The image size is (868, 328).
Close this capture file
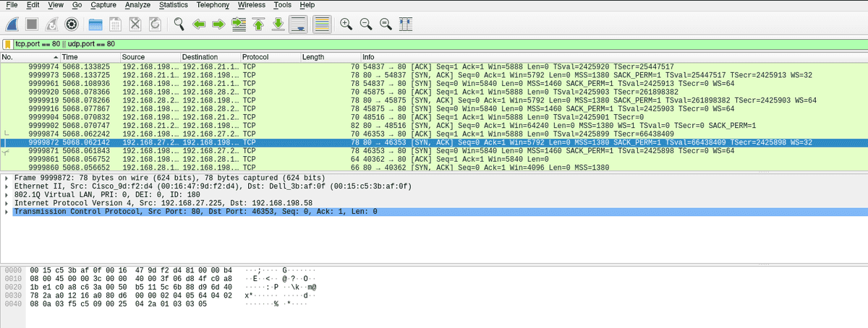(135, 24)
